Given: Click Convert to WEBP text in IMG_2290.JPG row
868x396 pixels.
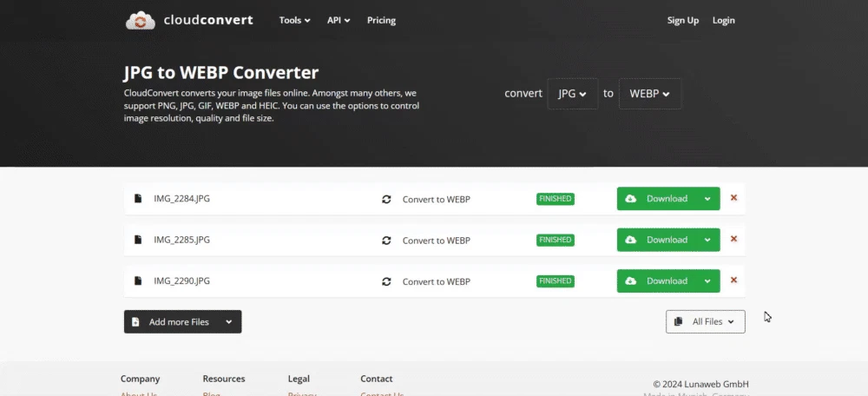Looking at the screenshot, I should (437, 281).
